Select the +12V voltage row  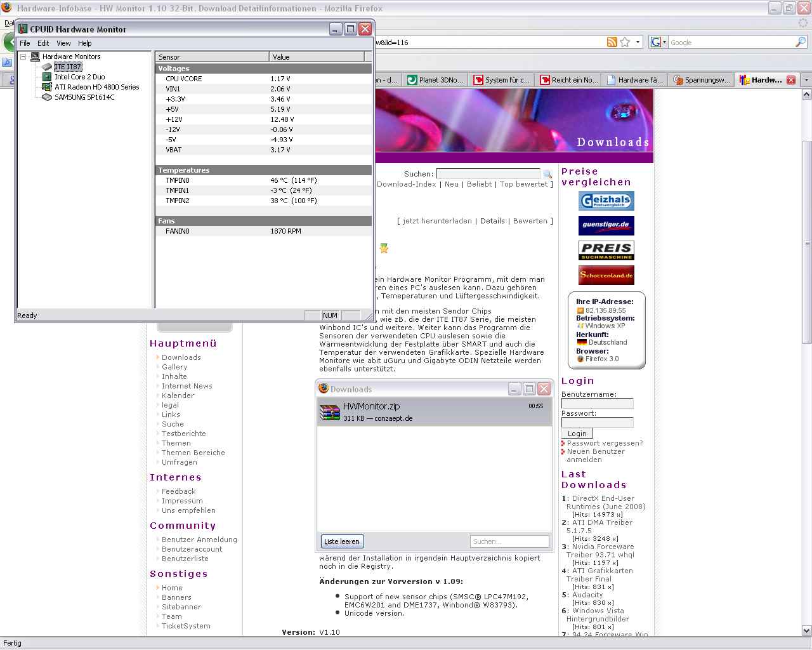pos(263,119)
